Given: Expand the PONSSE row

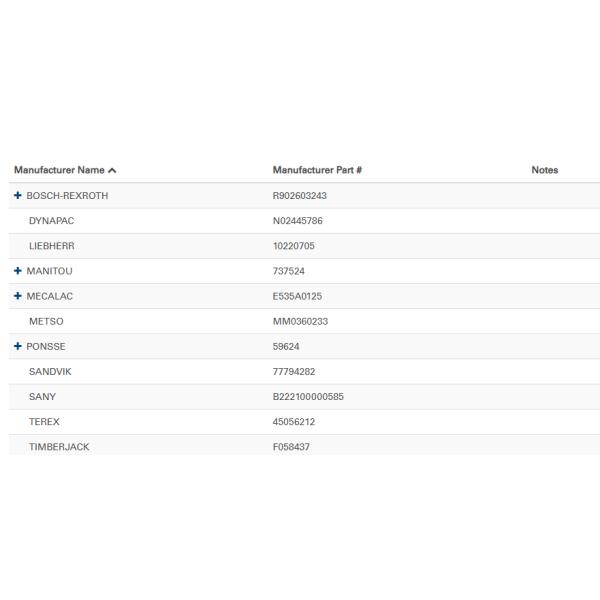Looking at the screenshot, I should point(17,346).
